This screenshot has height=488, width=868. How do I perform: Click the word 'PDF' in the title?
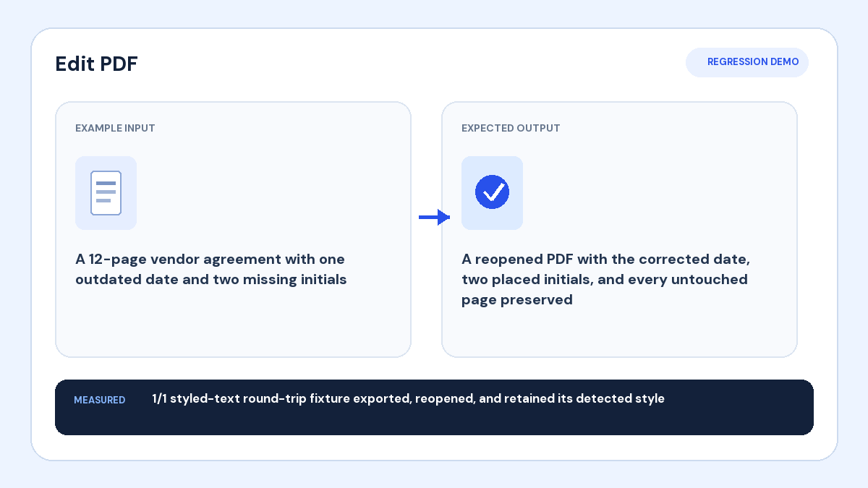[119, 64]
